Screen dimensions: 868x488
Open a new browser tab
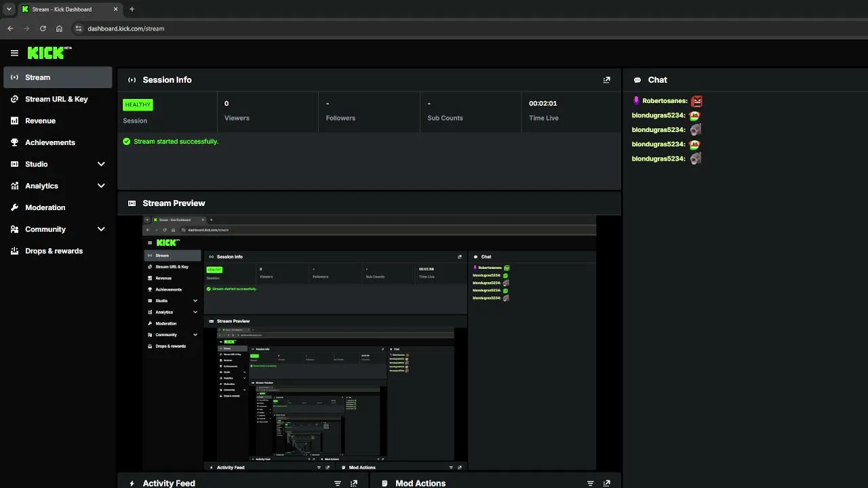[x=132, y=9]
